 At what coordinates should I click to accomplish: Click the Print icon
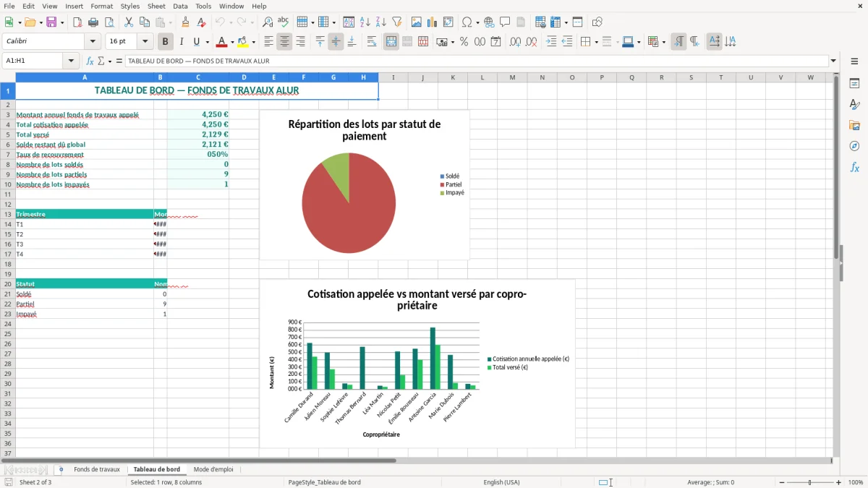pos(93,22)
